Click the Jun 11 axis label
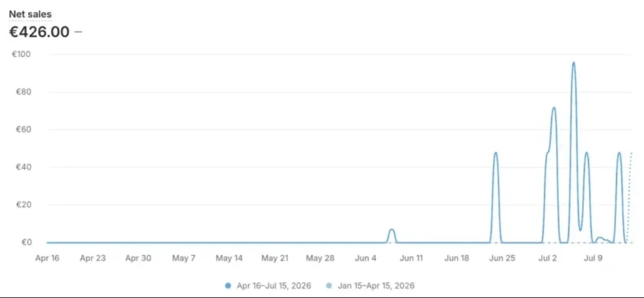 point(411,259)
